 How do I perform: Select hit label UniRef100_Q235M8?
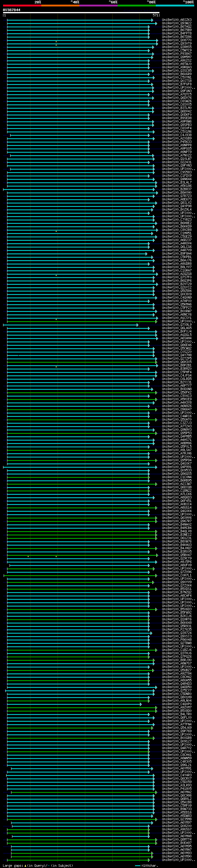pyautogui.click(x=177, y=819)
